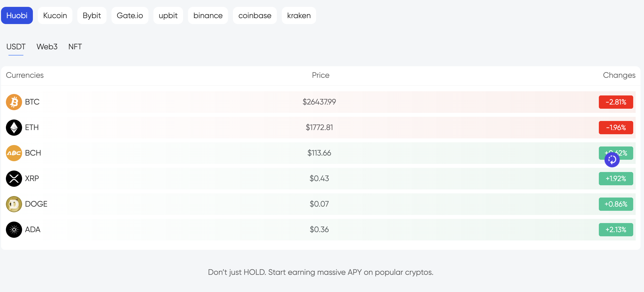The height and width of the screenshot is (292, 644).
Task: Open the NFT category tab
Action: (x=75, y=47)
